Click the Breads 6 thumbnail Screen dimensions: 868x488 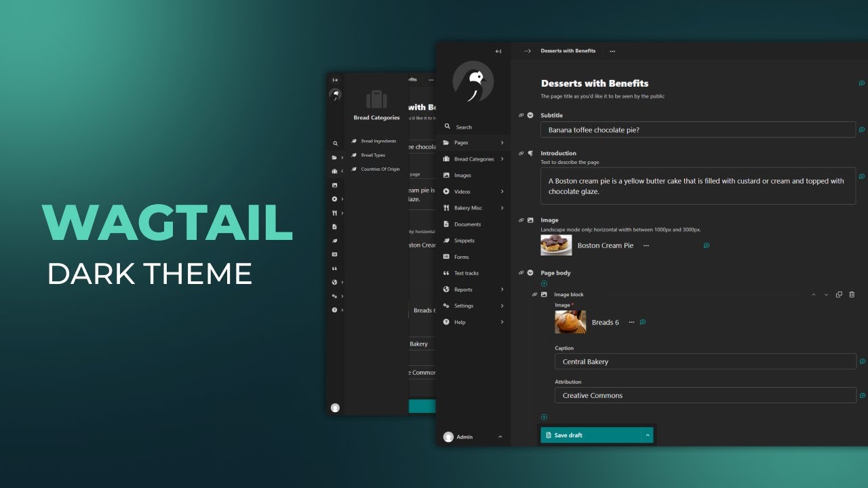570,322
